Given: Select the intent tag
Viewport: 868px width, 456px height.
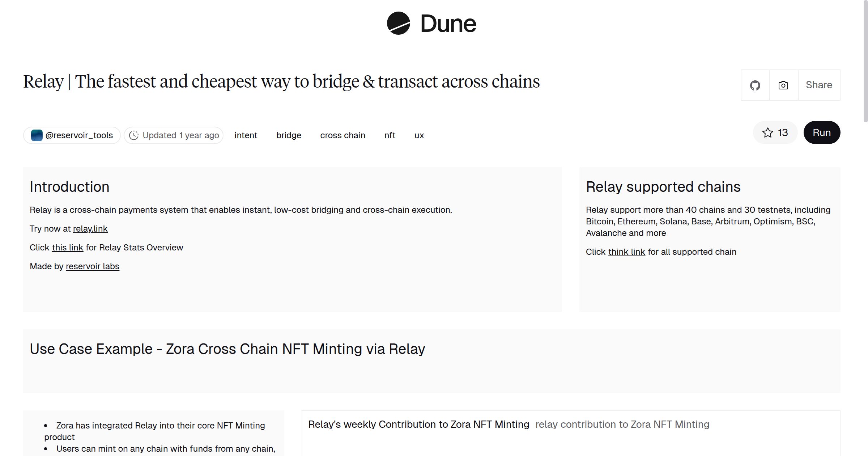Looking at the screenshot, I should tap(246, 135).
